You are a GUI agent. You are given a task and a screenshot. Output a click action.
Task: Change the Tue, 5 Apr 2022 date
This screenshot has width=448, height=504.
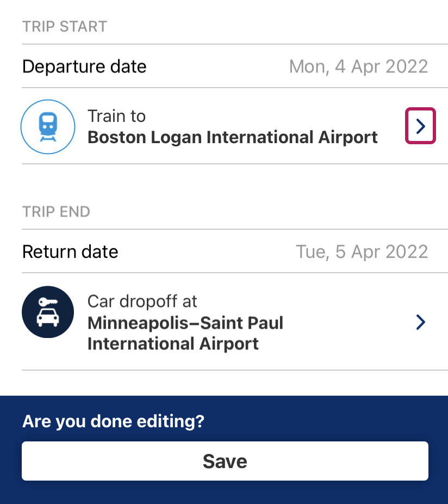(362, 251)
